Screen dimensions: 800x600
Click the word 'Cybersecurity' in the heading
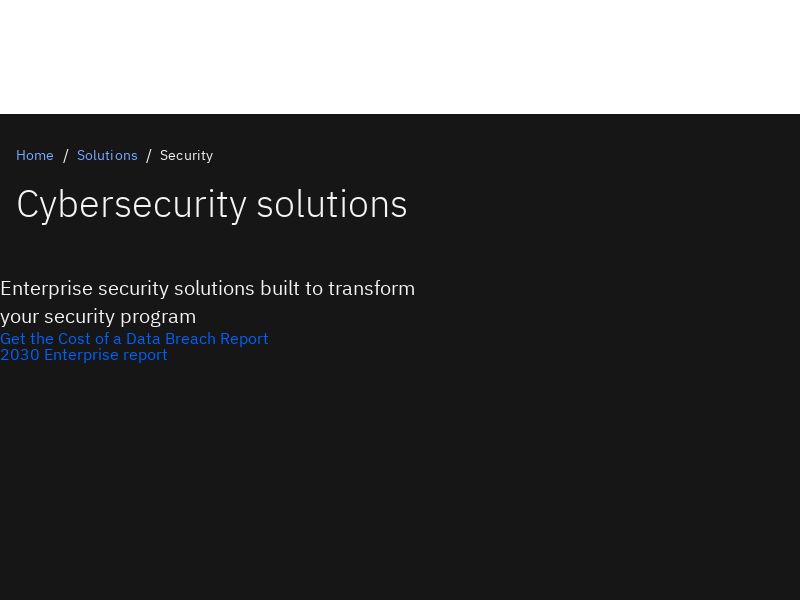tap(131, 204)
